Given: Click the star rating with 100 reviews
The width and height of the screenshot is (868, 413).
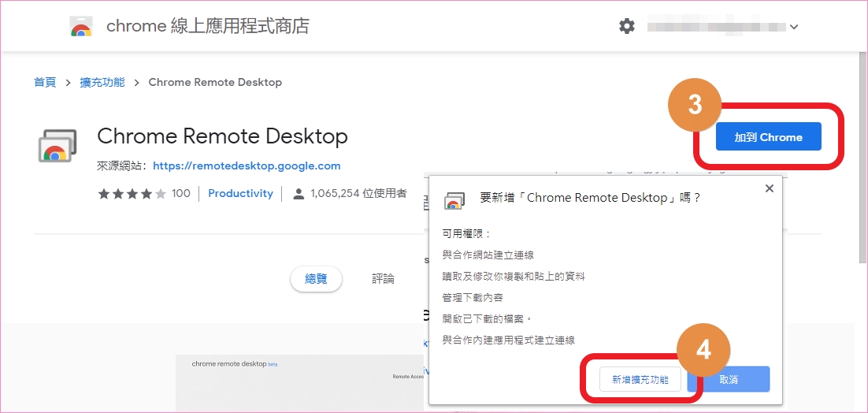Looking at the screenshot, I should tap(144, 194).
